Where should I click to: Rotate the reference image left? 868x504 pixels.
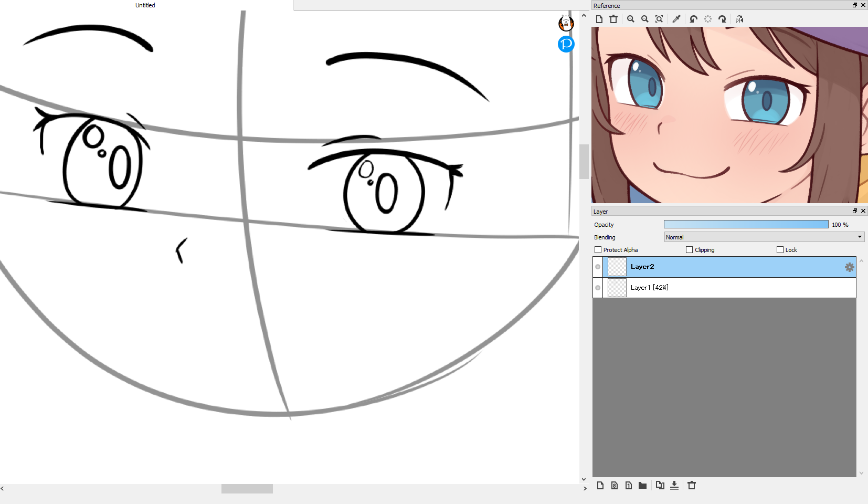point(694,19)
